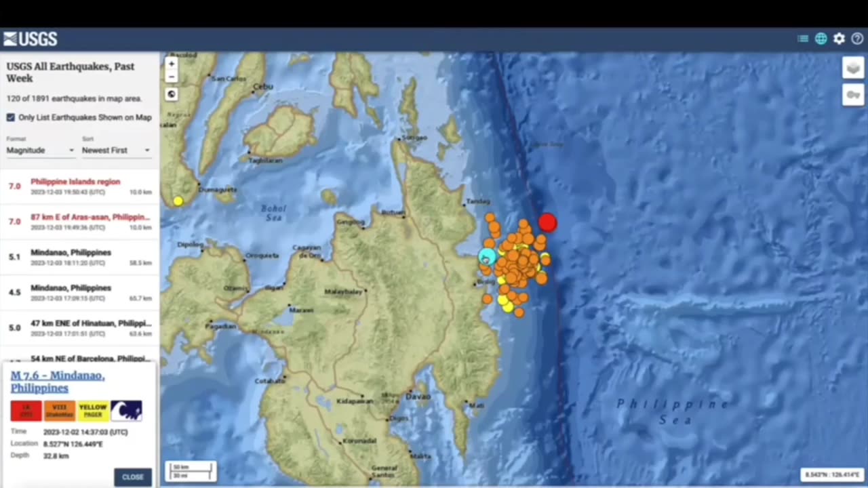The width and height of the screenshot is (868, 488).
Task: Click the USGS All Earthquakes, Past Week title
Action: pos(71,72)
